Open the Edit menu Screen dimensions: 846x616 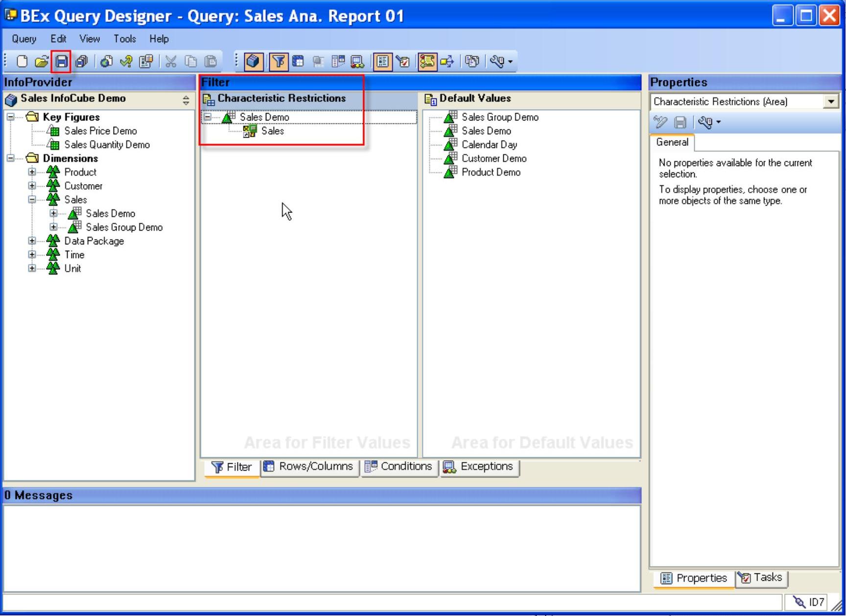tap(58, 39)
